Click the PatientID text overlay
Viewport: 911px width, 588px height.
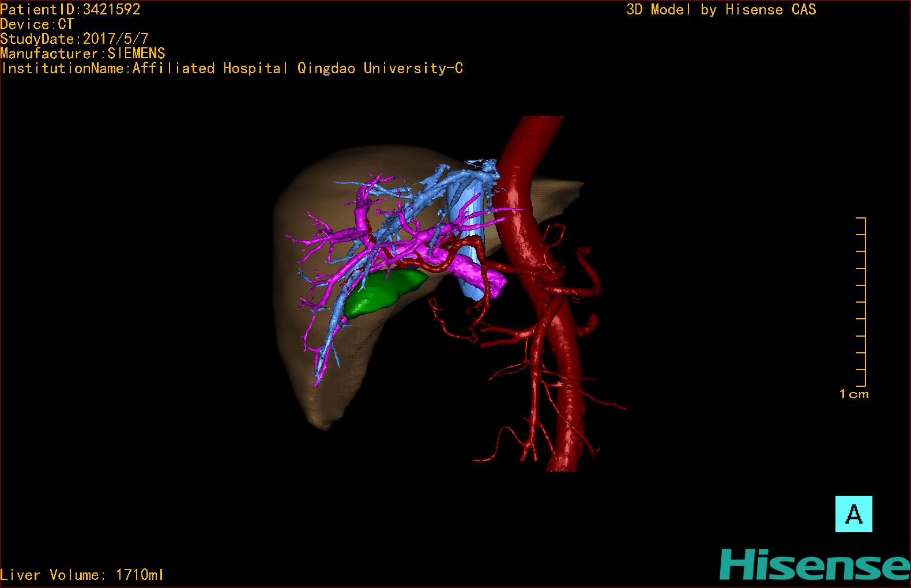(70, 9)
